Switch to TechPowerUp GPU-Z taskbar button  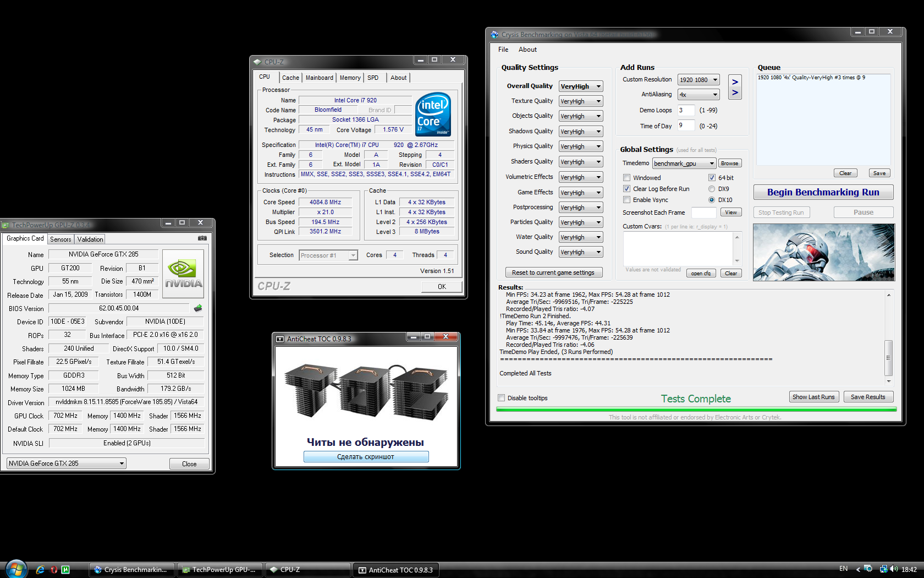pos(220,570)
